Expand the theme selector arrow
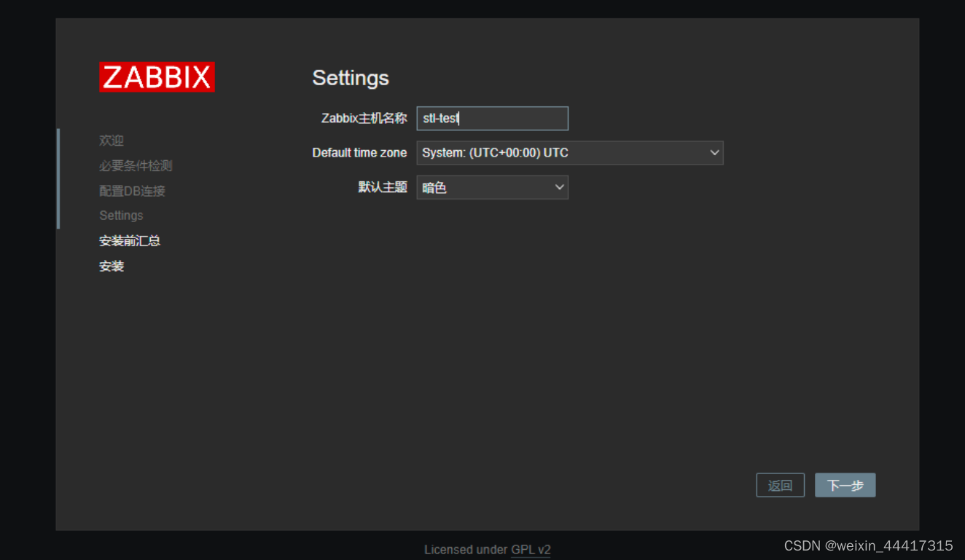965x560 pixels. point(559,187)
